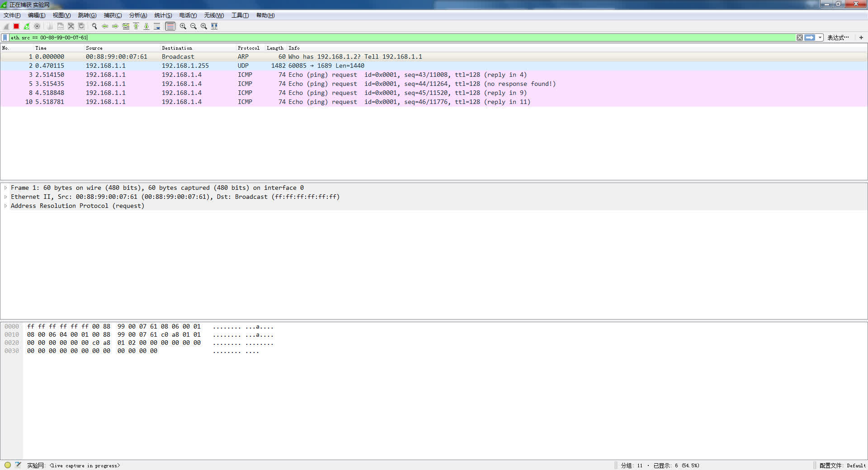The height and width of the screenshot is (470, 868).
Task: Toggle packet list colorization
Action: [170, 26]
